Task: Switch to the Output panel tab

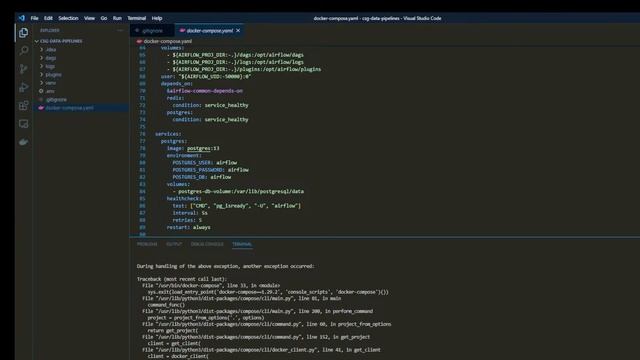Action: (174, 244)
